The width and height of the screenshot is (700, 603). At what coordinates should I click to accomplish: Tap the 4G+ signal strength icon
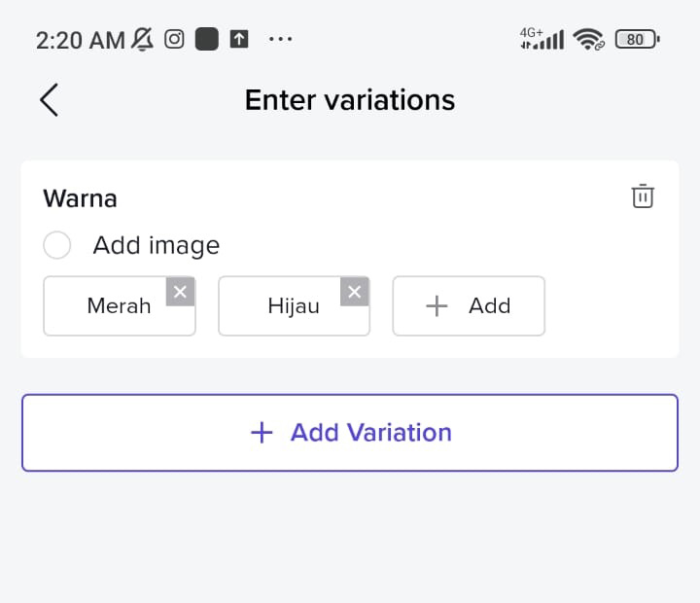tap(542, 39)
